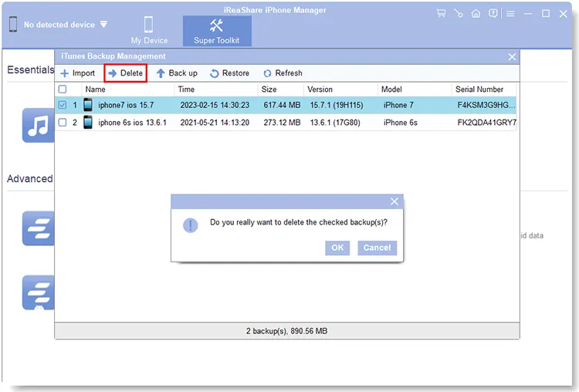This screenshot has height=392, width=579.
Task: Switch to My Device tab
Action: [x=149, y=31]
